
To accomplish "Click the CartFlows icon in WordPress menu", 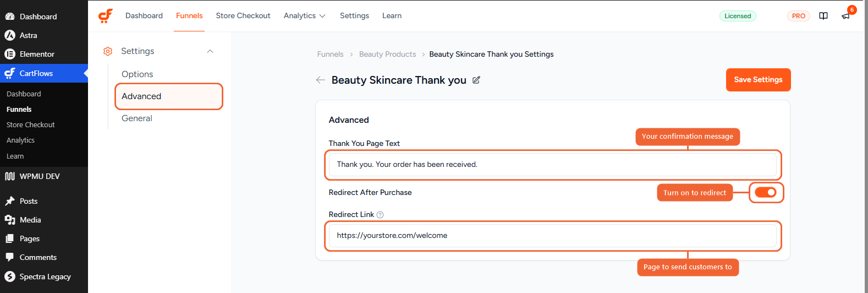I will 10,73.
